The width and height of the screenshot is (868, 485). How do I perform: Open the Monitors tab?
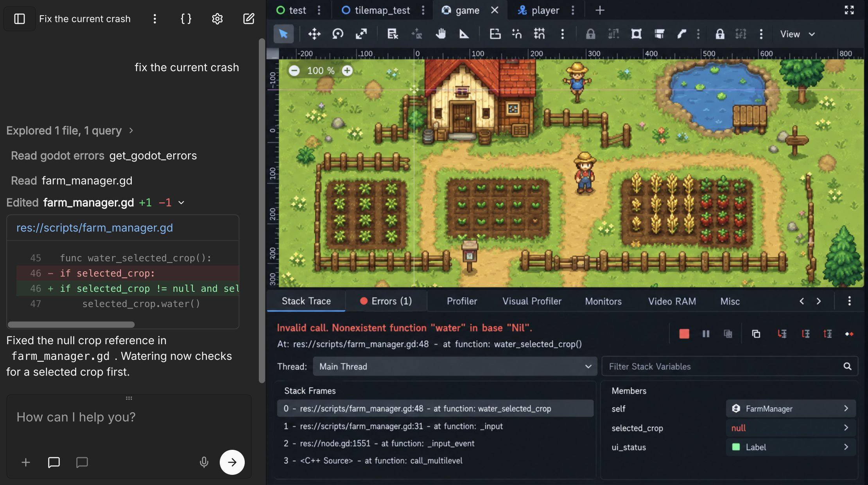[x=603, y=301]
